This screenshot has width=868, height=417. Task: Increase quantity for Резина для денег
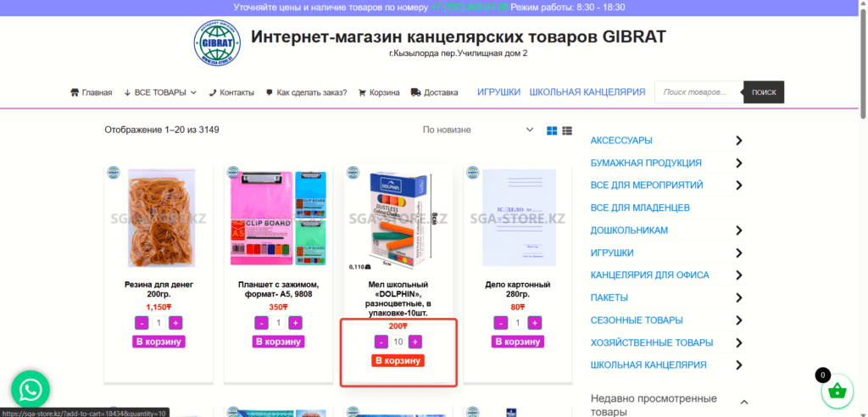tap(176, 323)
